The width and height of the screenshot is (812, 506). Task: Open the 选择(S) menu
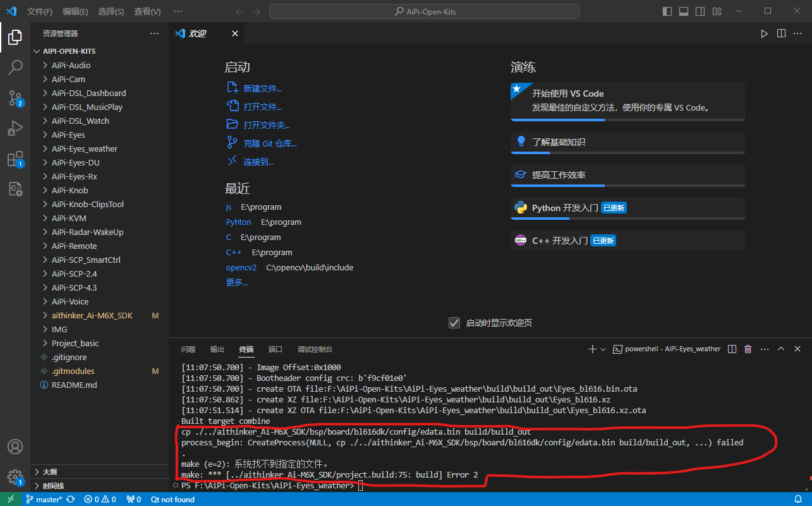pos(111,11)
